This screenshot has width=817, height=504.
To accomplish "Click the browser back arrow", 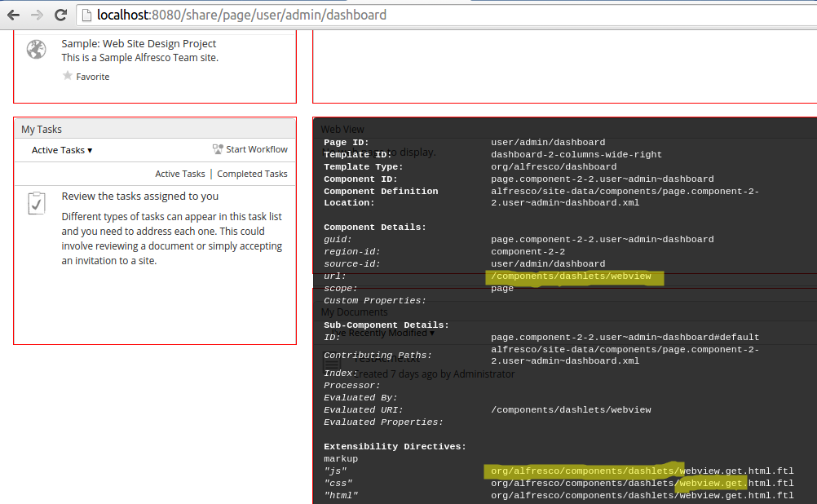I will point(14,15).
